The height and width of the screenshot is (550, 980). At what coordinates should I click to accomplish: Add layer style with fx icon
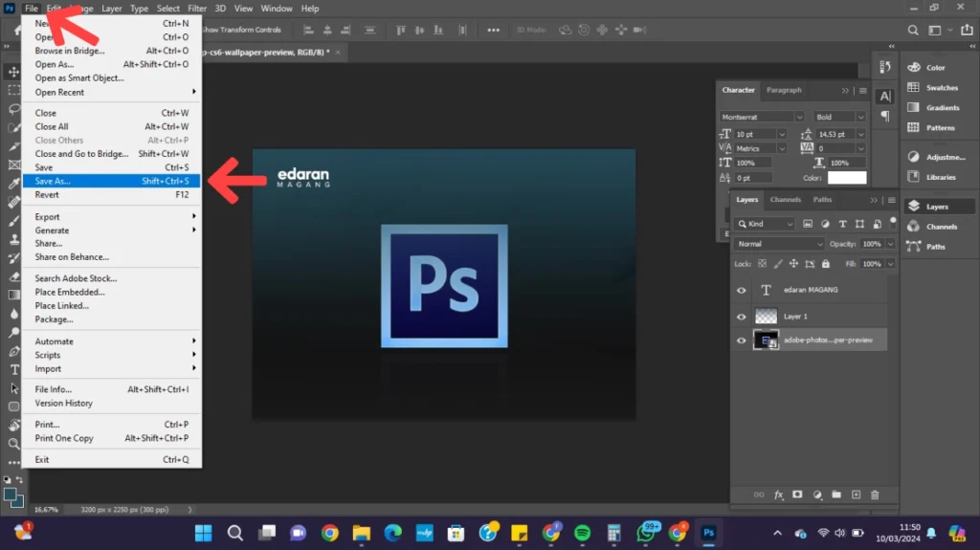[778, 495]
